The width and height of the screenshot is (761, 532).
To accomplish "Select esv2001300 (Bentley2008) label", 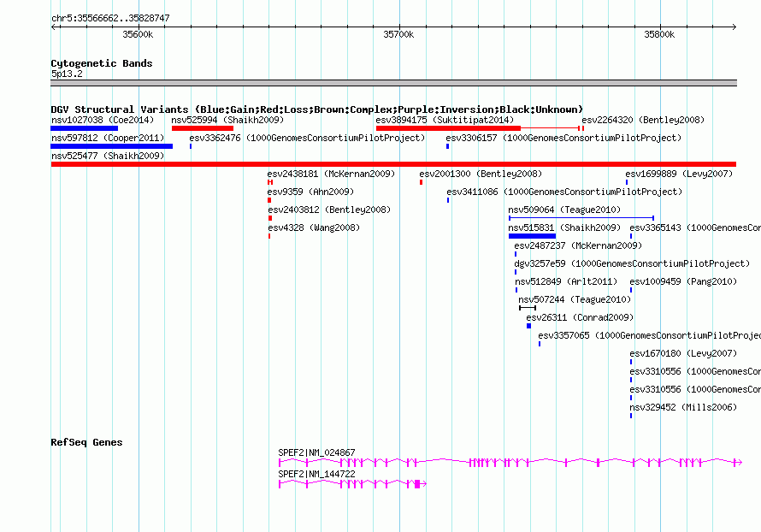I will (481, 174).
